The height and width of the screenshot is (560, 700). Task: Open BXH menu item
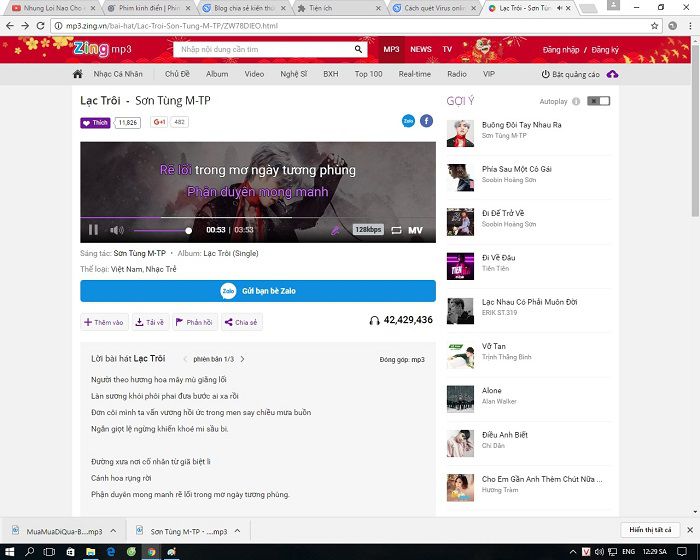pyautogui.click(x=330, y=74)
